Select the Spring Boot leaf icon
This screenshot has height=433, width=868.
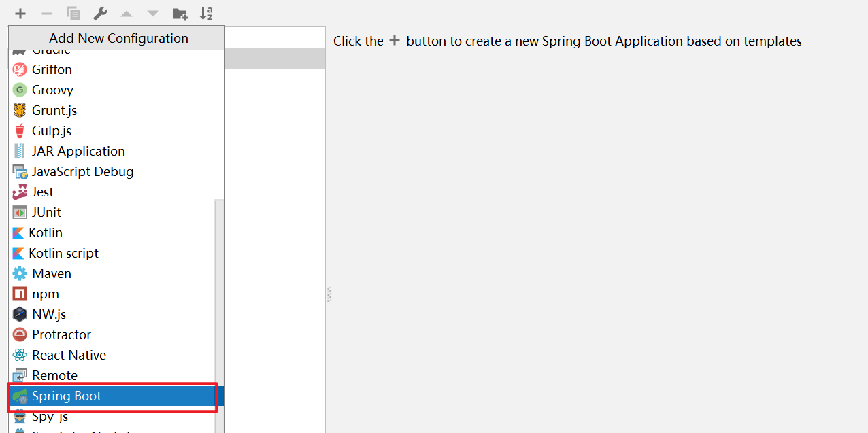point(20,396)
